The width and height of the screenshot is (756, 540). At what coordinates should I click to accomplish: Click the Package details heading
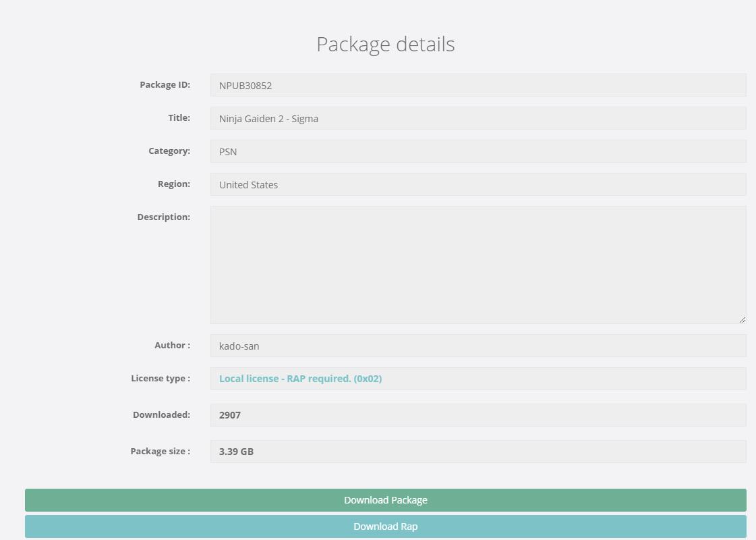[385, 44]
